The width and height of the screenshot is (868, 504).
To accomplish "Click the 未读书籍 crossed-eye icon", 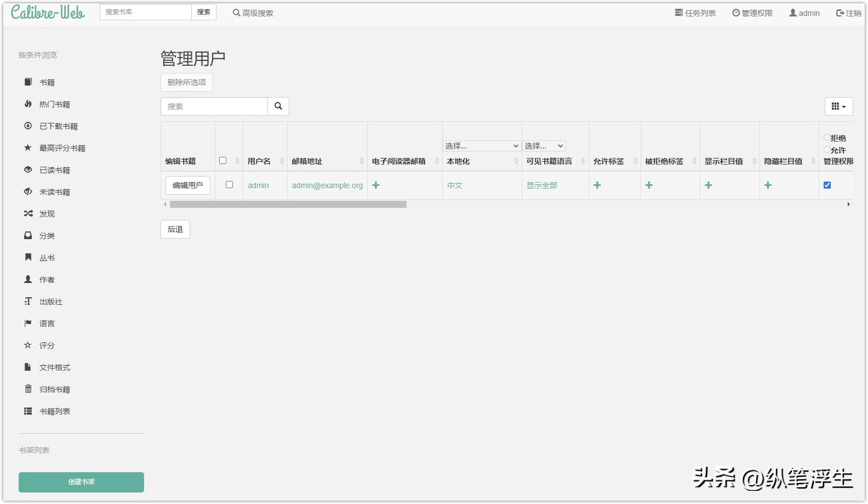I will 28,191.
